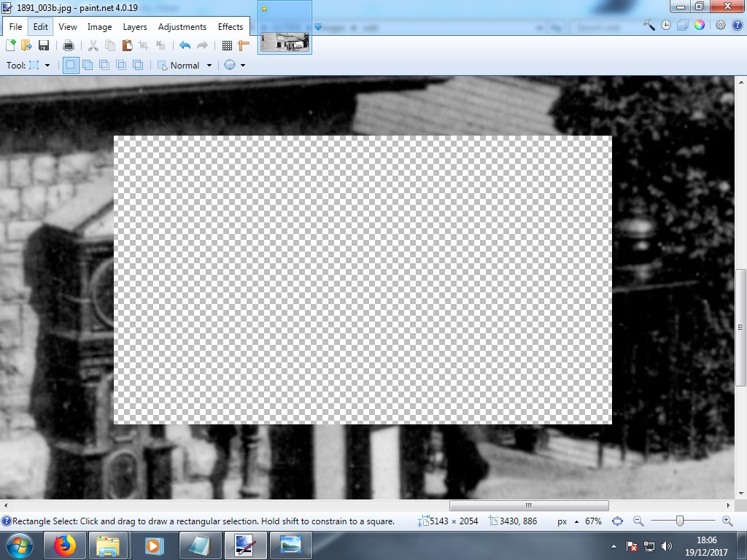Toggle the rulers on the canvas
Viewport: 747px width, 560px height.
click(243, 44)
